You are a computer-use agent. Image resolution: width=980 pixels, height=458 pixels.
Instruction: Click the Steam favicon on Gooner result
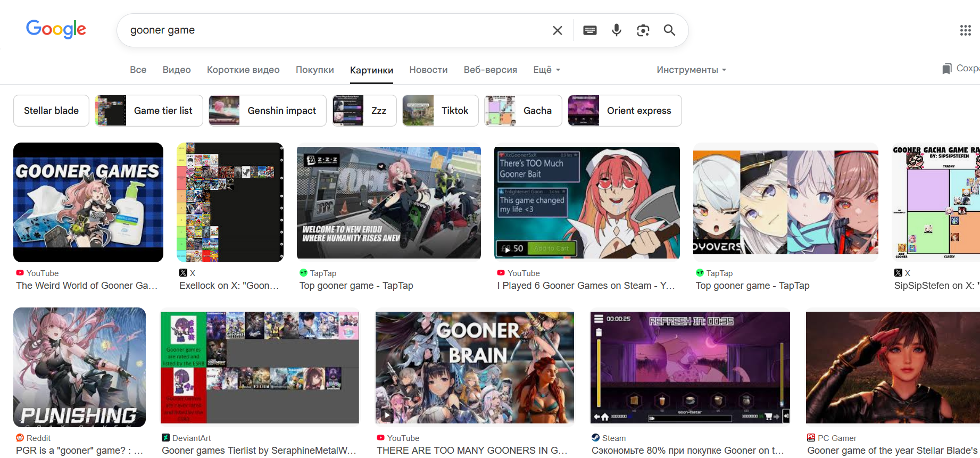tap(595, 438)
